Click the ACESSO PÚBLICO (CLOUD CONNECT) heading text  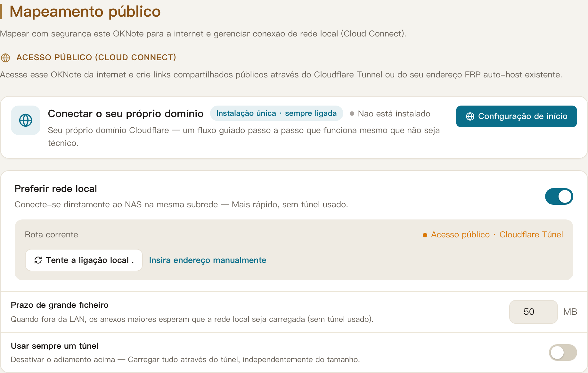(x=96, y=57)
